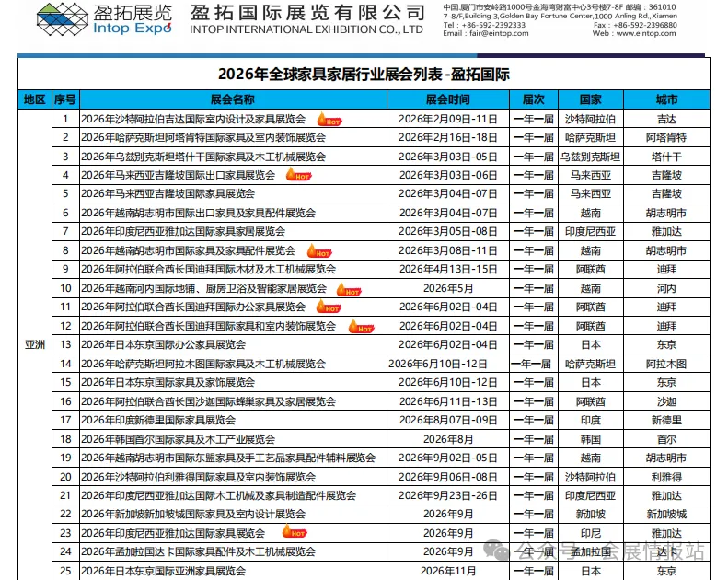The width and height of the screenshot is (728, 580).
Task: Click the city cell 沙迦
Action: pyautogui.click(x=666, y=401)
